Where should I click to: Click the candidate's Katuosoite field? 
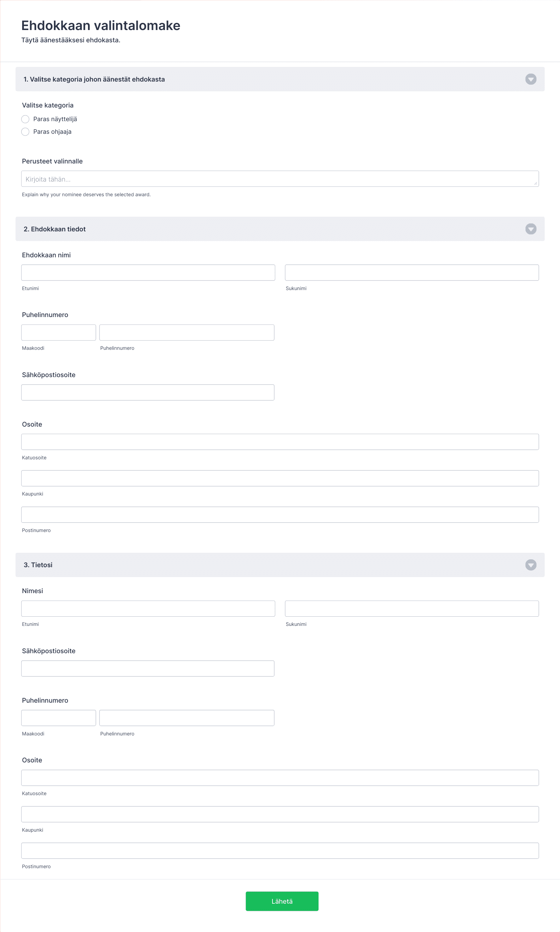pyautogui.click(x=280, y=442)
